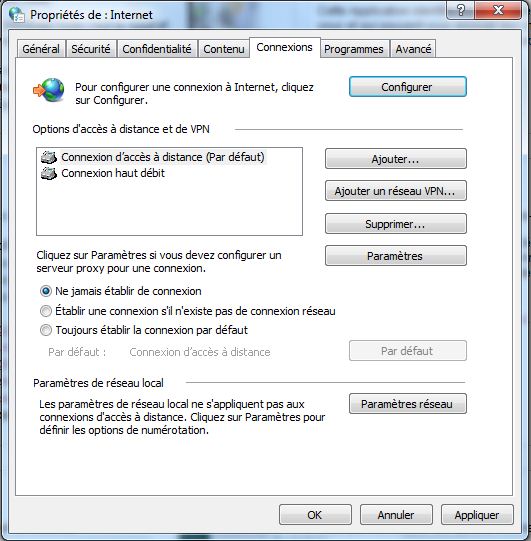Click the globe icon beside Configurer text
The image size is (531, 541).
coord(49,90)
